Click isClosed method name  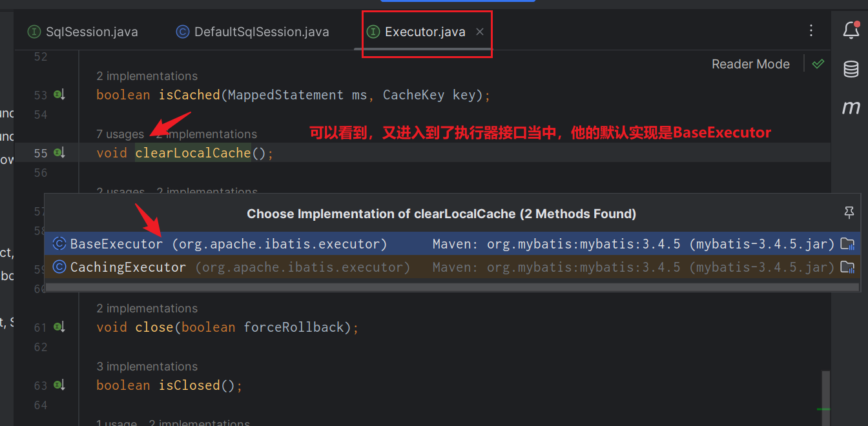tap(189, 385)
